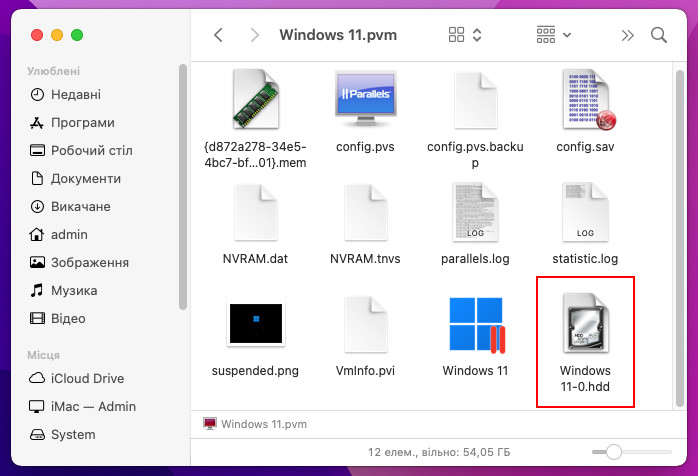Select the NVRAM.tnvs file icon
This screenshot has height=476, width=698.
click(x=365, y=212)
